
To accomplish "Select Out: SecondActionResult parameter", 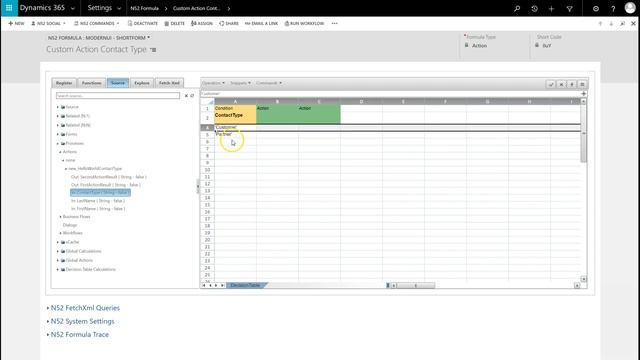I will [x=109, y=177].
